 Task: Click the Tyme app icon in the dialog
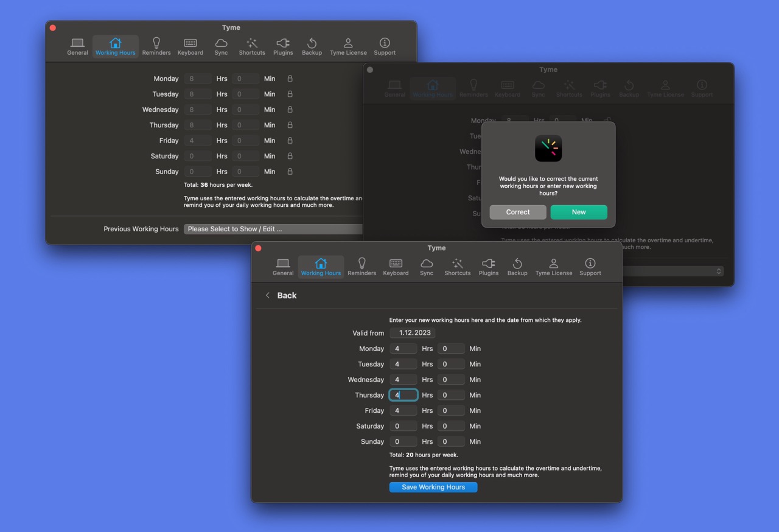pos(548,149)
